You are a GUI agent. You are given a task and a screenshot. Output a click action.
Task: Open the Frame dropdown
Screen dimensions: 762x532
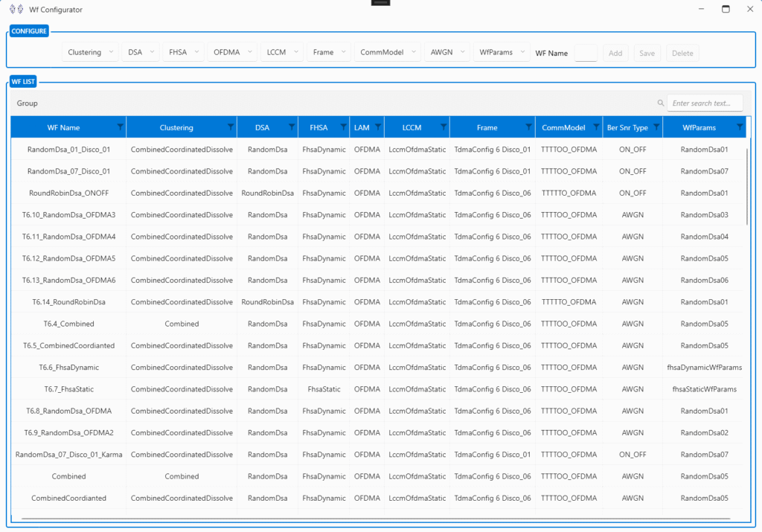tap(328, 52)
